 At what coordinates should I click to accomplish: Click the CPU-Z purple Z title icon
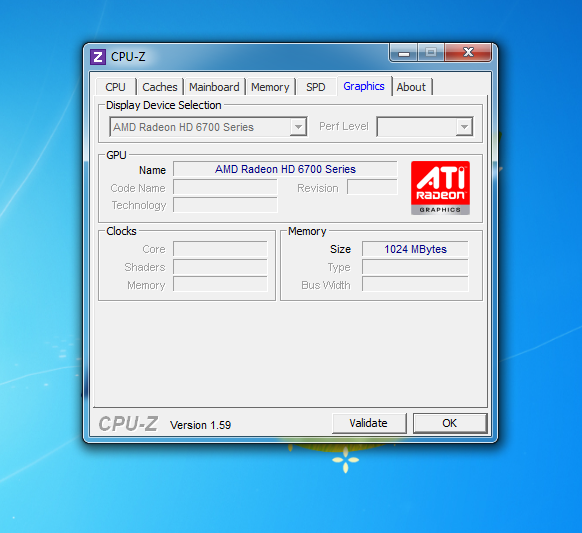tap(98, 57)
